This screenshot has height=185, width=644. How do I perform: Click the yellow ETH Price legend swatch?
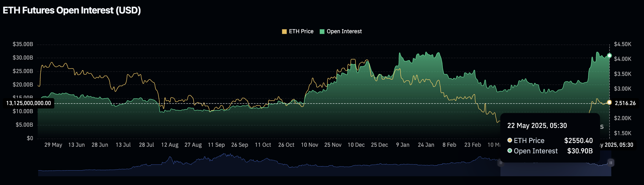tap(284, 32)
